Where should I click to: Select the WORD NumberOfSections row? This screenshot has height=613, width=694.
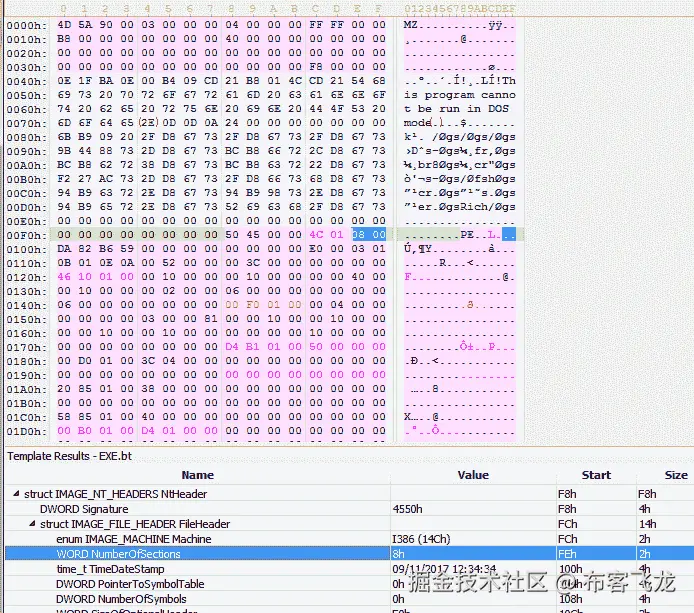coord(350,554)
